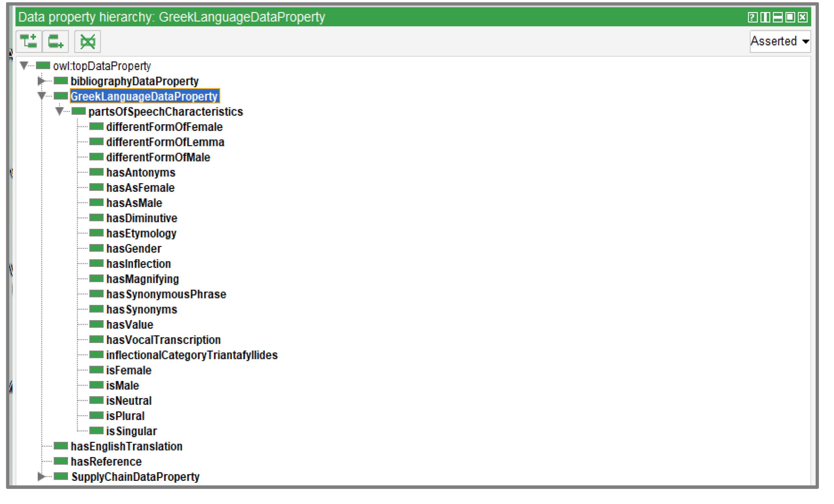Select the hasGender property

click(x=134, y=249)
